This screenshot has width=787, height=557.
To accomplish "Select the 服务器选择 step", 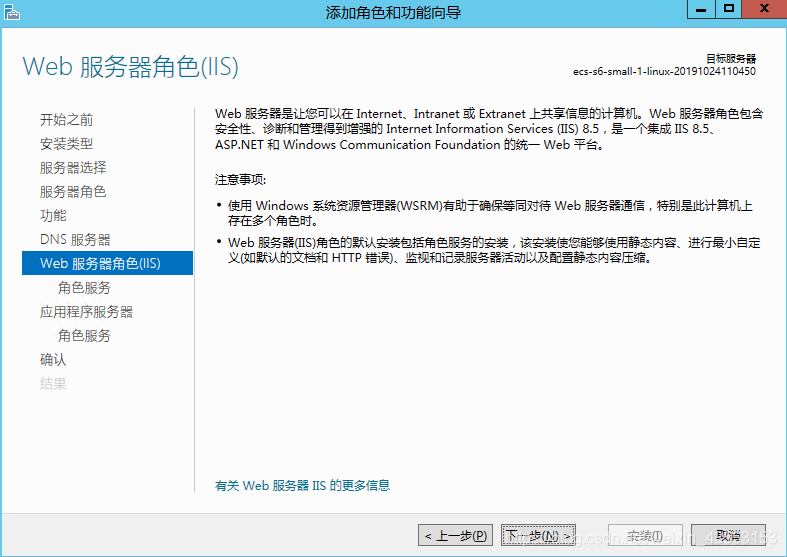I will tap(73, 168).
